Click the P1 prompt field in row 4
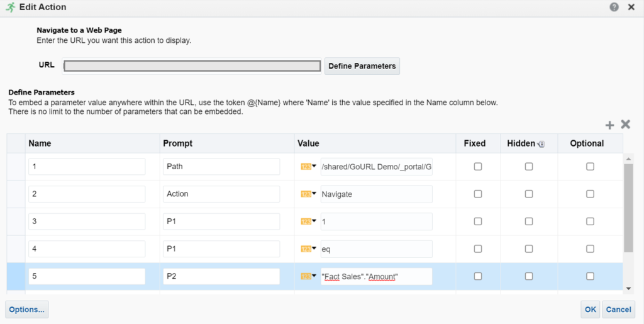The height and width of the screenshot is (324, 644). [221, 249]
